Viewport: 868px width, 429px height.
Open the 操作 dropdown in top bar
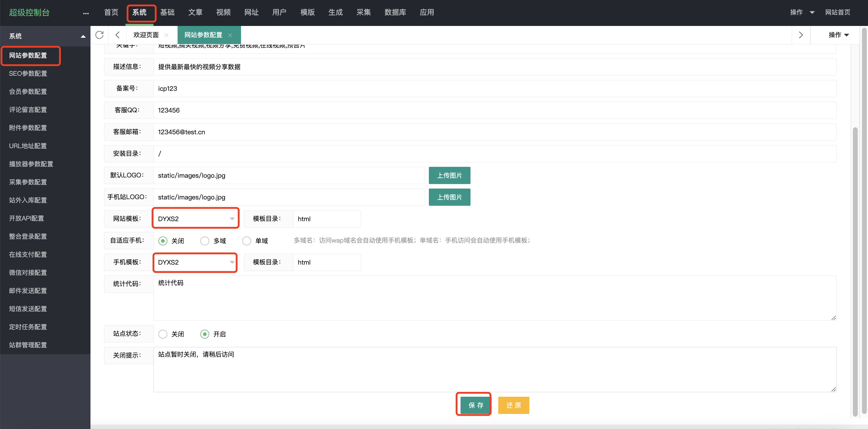tap(802, 12)
